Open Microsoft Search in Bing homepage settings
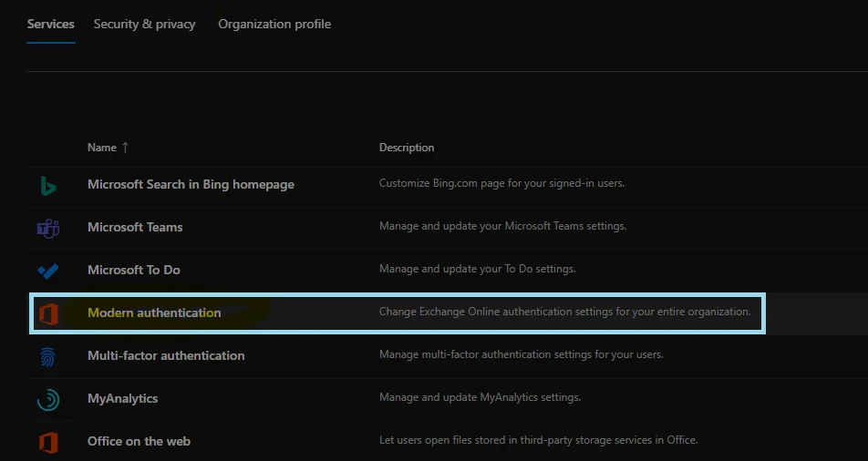This screenshot has height=461, width=868. [191, 184]
